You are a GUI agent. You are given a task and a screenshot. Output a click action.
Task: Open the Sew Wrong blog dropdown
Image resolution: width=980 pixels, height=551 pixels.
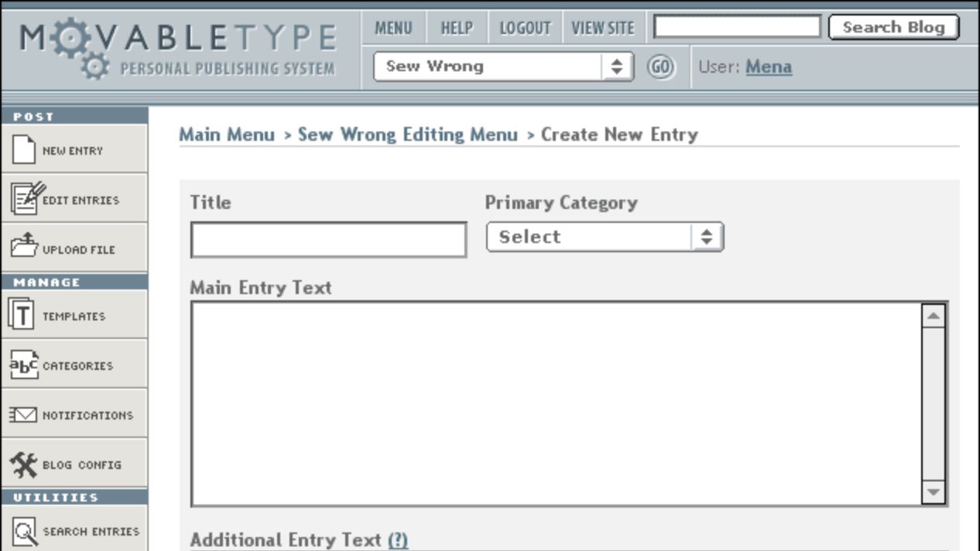tap(503, 67)
